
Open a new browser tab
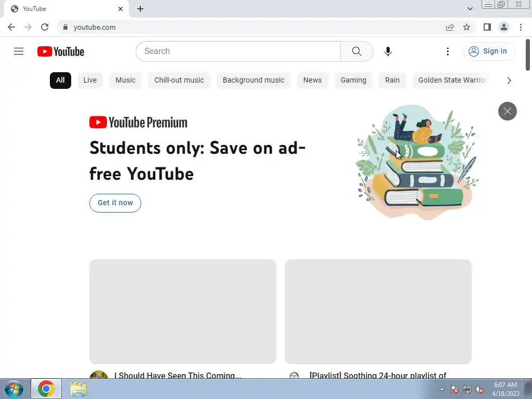140,9
